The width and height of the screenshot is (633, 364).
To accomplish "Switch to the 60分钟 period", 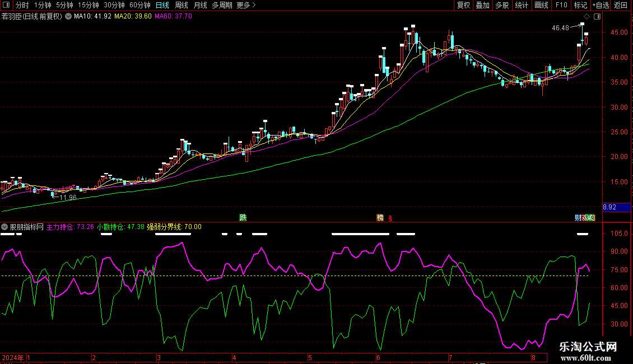I will 139,5.
